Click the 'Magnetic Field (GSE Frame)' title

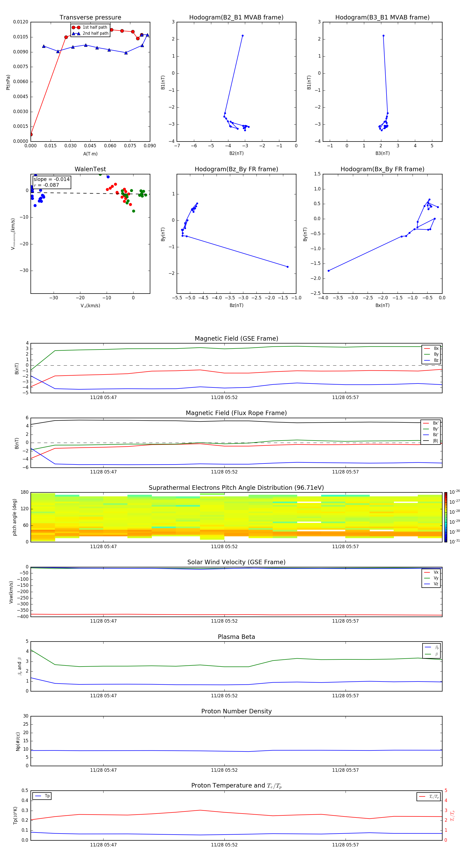click(236, 339)
